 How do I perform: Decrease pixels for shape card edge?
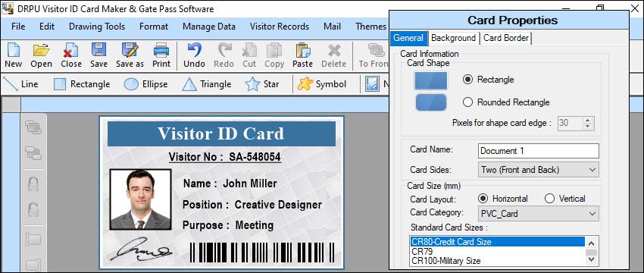(x=588, y=126)
